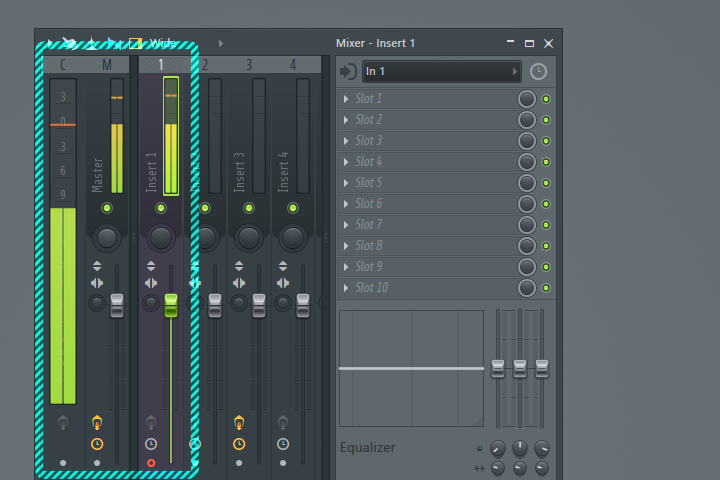Open the Slot 4 plugin menu arrow
Viewport: 720px width, 480px height.
[x=346, y=162]
